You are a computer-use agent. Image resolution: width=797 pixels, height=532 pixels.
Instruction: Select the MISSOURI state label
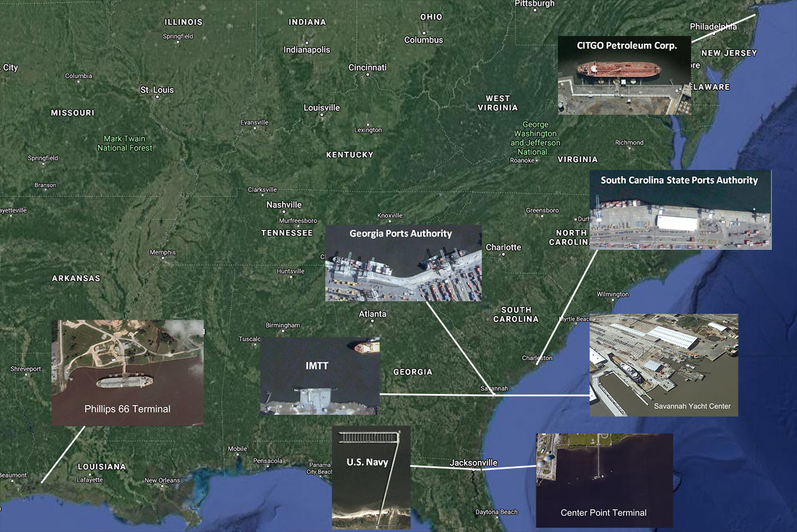tap(72, 113)
